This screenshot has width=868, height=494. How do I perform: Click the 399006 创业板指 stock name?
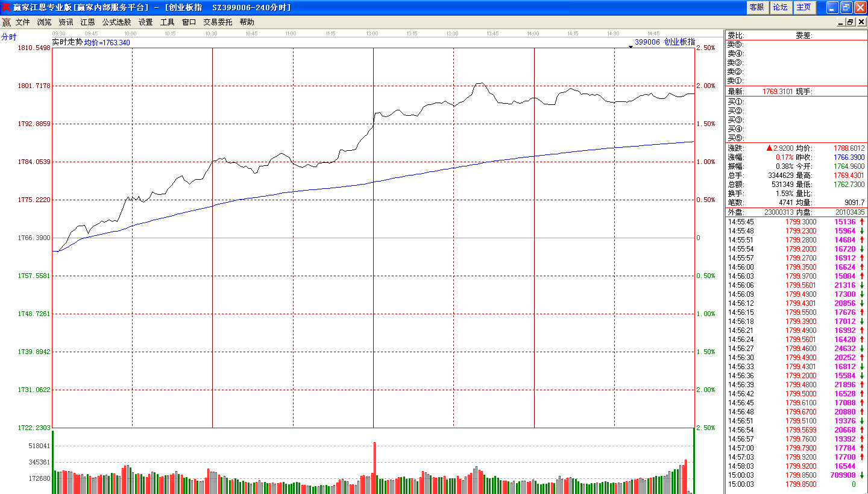pyautogui.click(x=665, y=42)
